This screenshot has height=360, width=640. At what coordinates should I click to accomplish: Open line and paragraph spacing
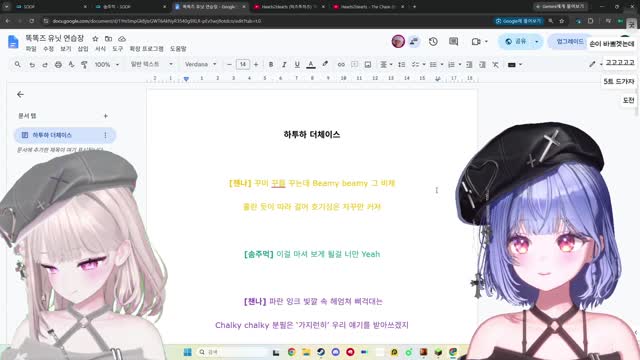coord(402,64)
